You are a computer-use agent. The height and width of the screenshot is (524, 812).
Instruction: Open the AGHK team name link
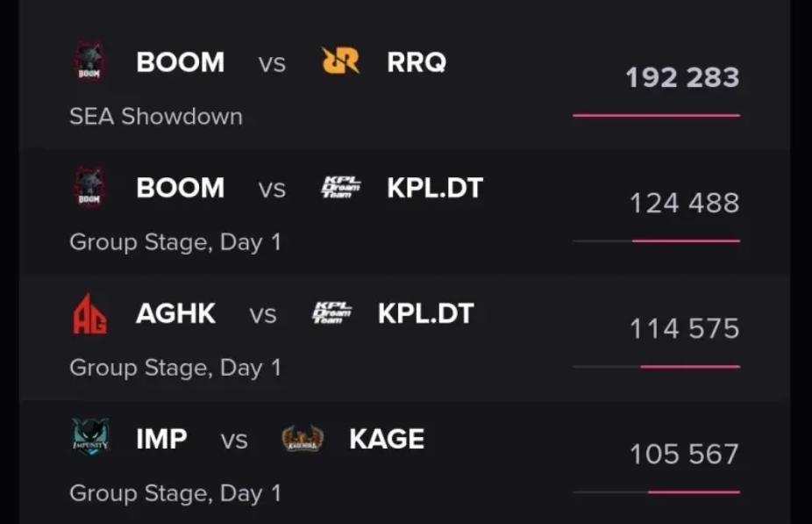[175, 313]
